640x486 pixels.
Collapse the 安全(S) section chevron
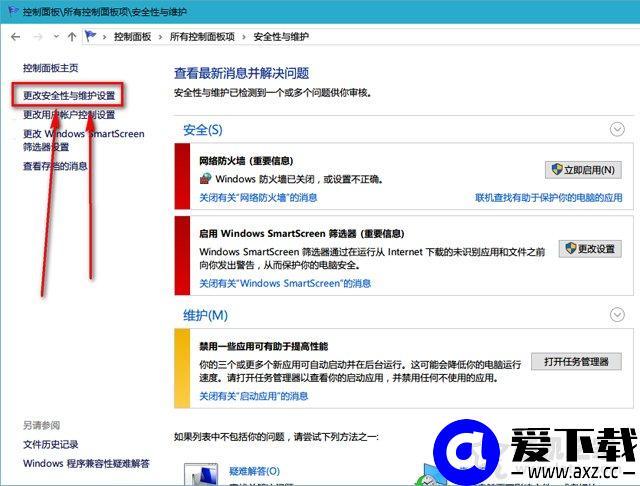click(617, 129)
